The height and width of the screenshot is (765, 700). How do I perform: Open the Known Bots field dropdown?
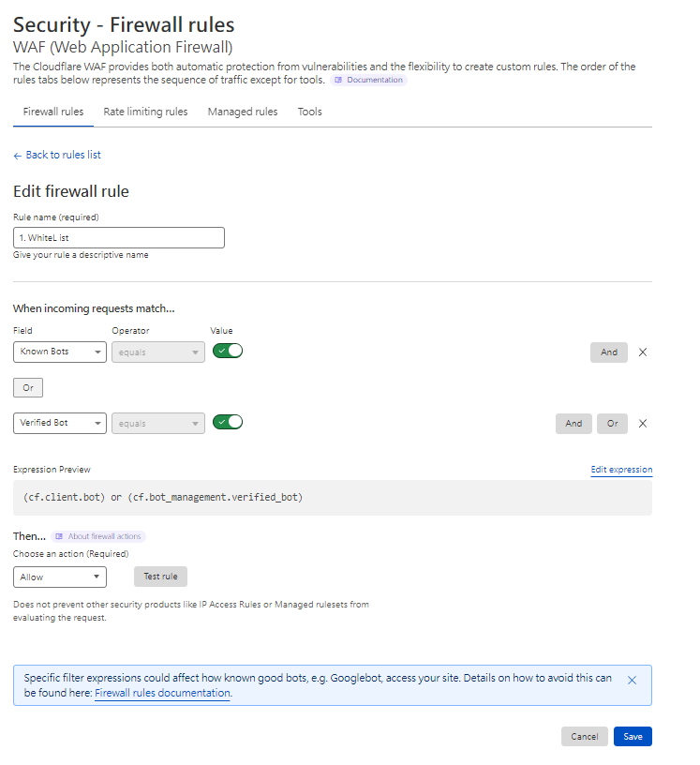coord(60,352)
